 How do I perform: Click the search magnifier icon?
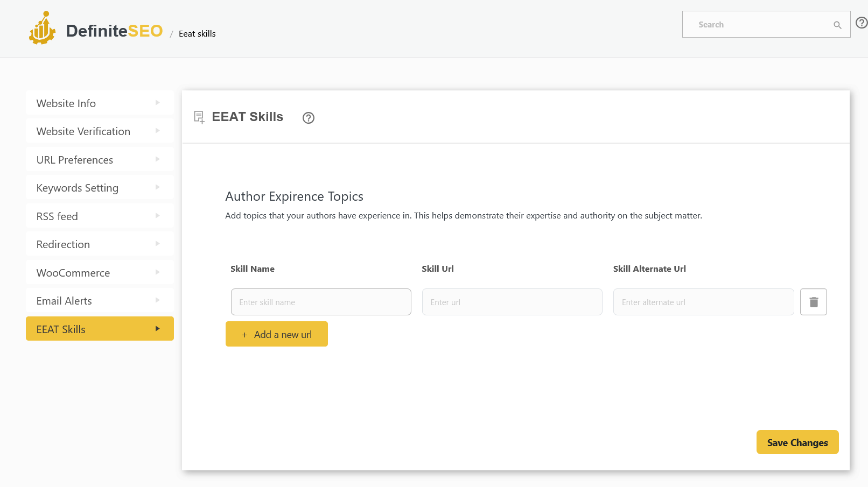pyautogui.click(x=837, y=25)
